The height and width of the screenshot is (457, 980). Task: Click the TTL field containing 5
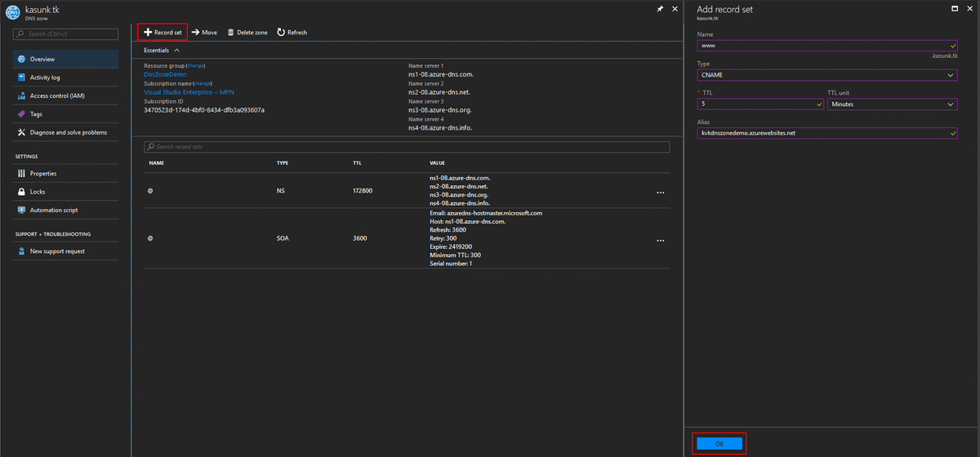click(x=761, y=104)
